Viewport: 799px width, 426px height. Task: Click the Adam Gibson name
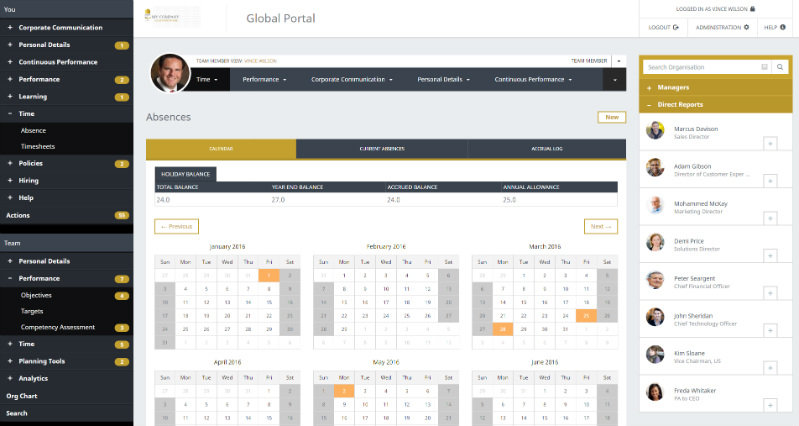point(692,166)
